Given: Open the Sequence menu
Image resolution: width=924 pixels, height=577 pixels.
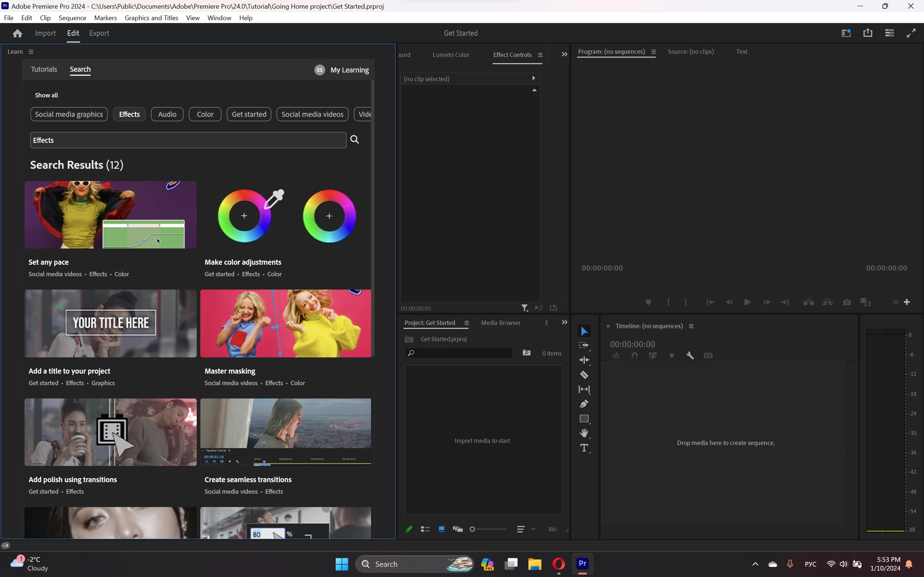Looking at the screenshot, I should pyautogui.click(x=72, y=18).
